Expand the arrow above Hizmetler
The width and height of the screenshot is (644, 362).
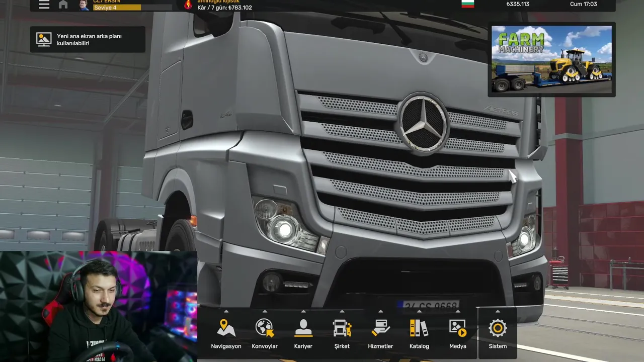380,311
